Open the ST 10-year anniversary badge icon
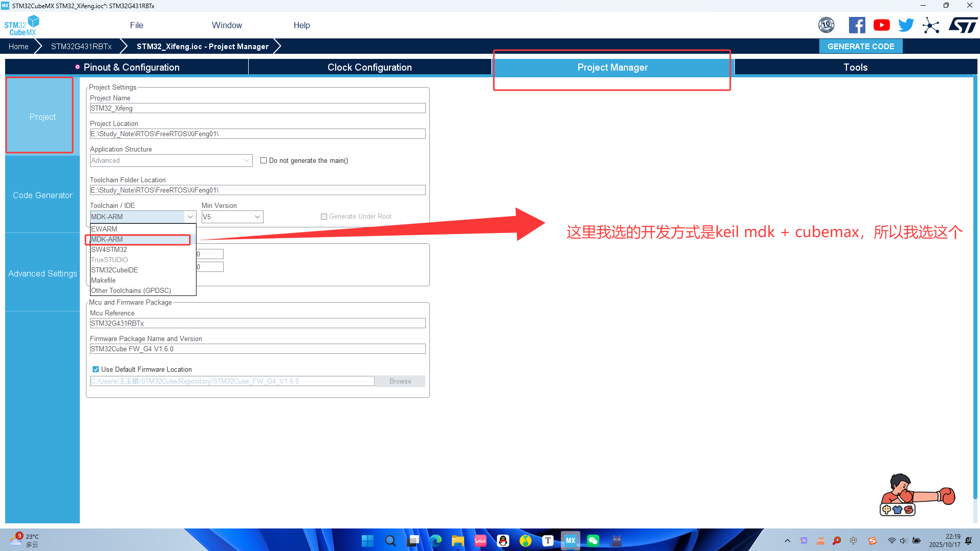This screenshot has height=551, width=980. tap(826, 25)
